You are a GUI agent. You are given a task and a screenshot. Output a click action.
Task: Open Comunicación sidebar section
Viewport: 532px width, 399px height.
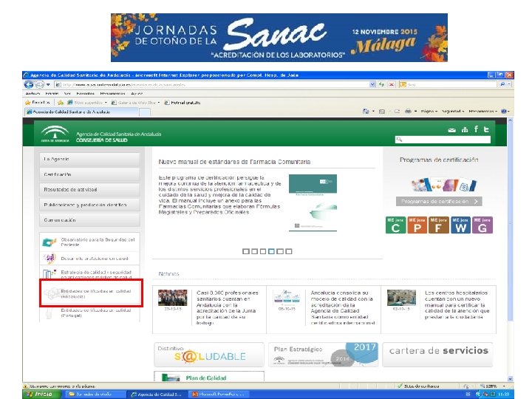coord(89,220)
